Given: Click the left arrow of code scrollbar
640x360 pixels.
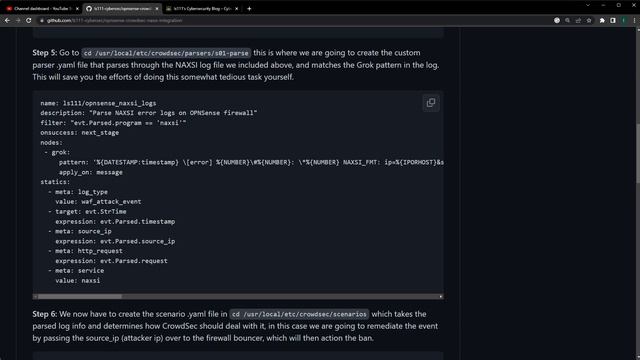Looking at the screenshot, I should coord(35,297).
